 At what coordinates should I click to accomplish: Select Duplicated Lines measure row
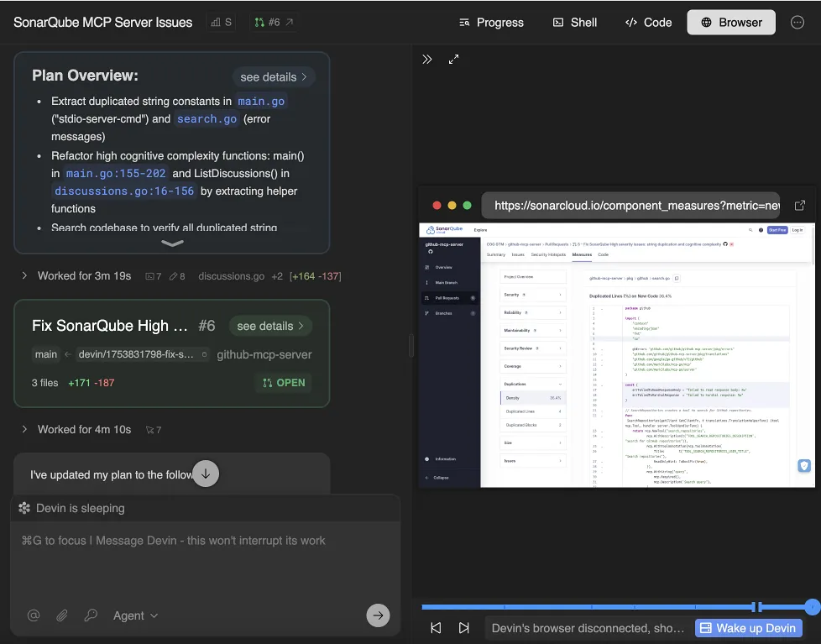pyautogui.click(x=532, y=411)
